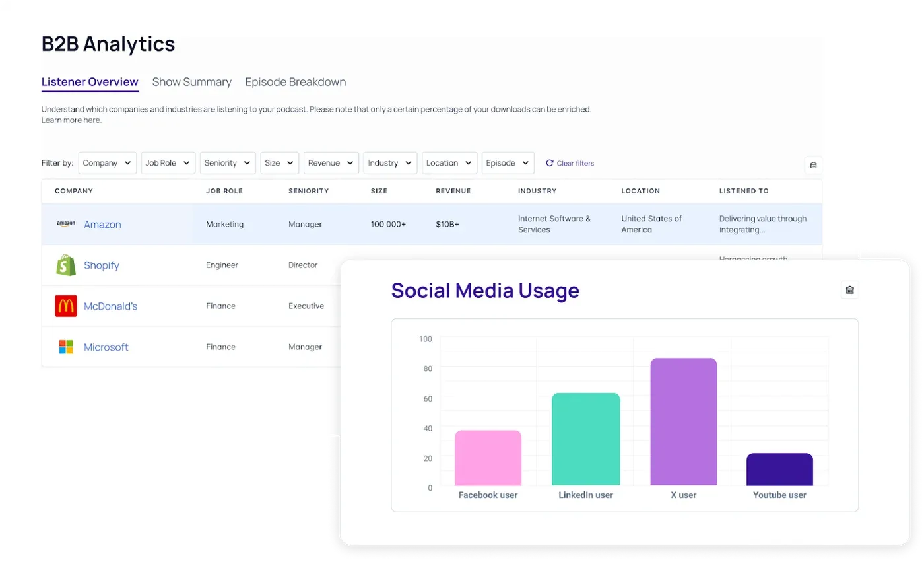The height and width of the screenshot is (562, 924).
Task: Open the Amazon company link
Action: click(102, 225)
